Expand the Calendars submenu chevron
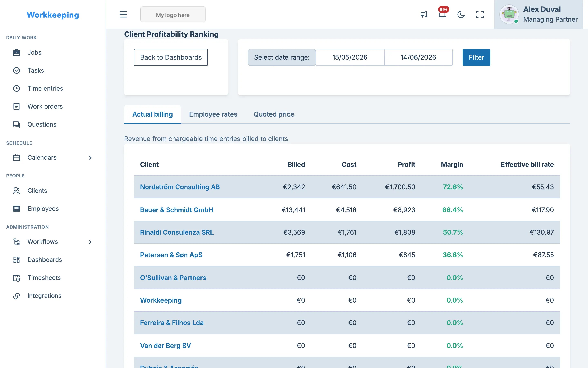Image resolution: width=588 pixels, height=368 pixels. point(90,158)
